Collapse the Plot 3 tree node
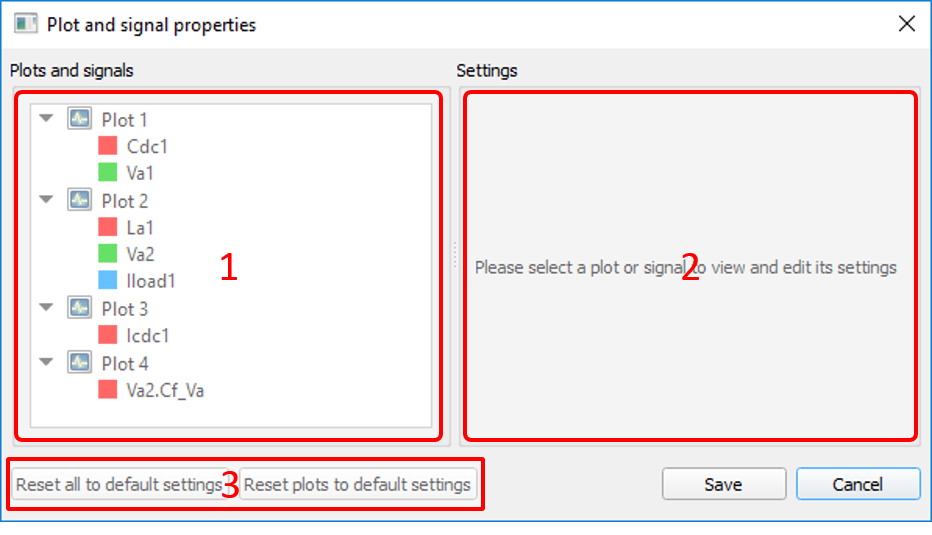The width and height of the screenshot is (932, 535). coord(46,308)
